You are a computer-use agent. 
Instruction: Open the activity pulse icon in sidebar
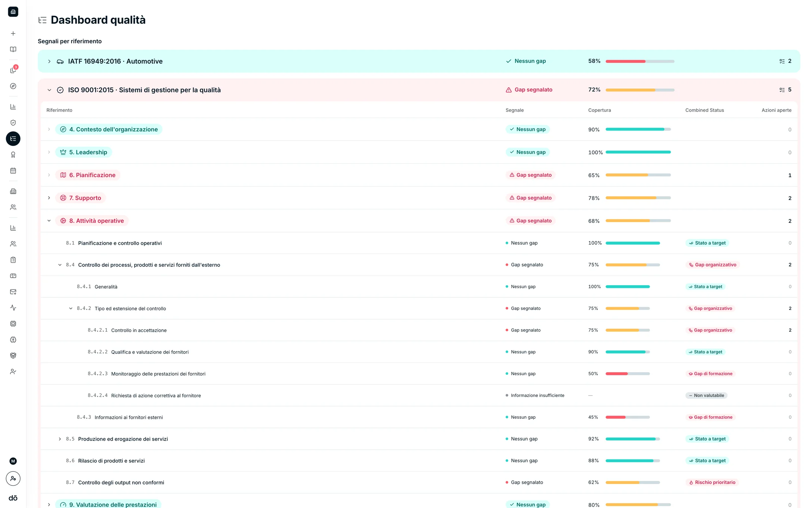point(13,308)
